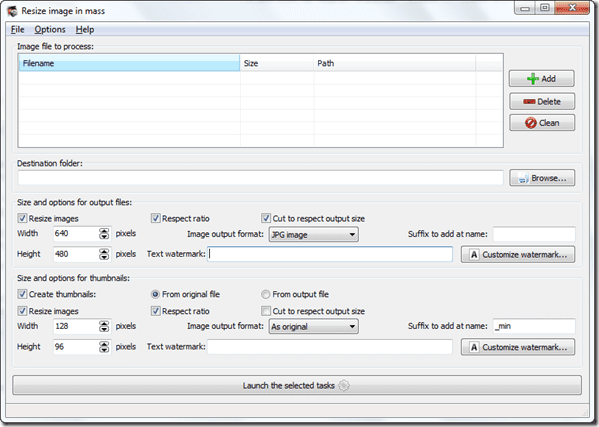
Task: Click the thumbnail Customize watermark A icon
Action: tap(474, 347)
